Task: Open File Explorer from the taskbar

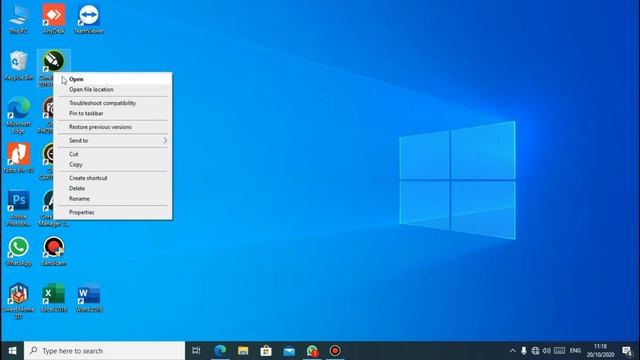Action: [x=243, y=351]
